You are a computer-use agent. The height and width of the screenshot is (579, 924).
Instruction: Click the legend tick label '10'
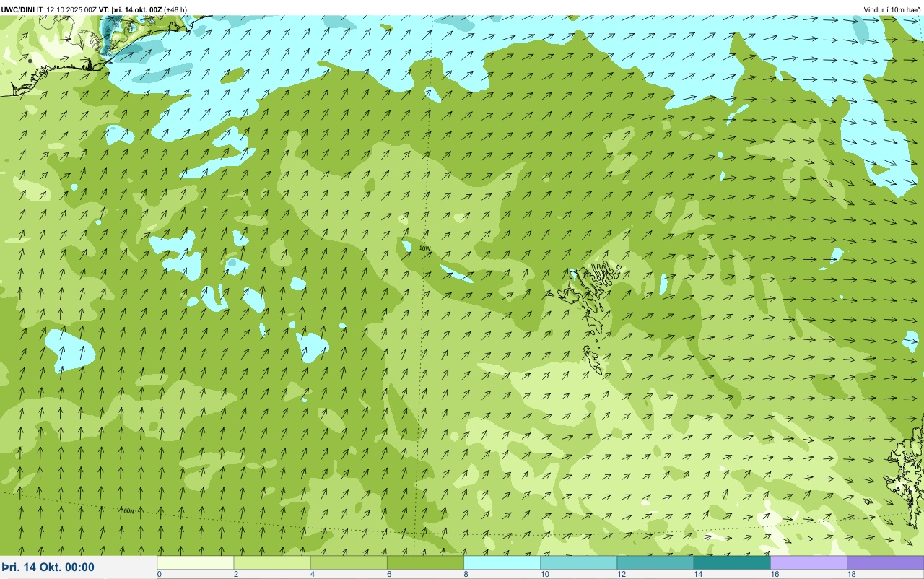[544, 574]
